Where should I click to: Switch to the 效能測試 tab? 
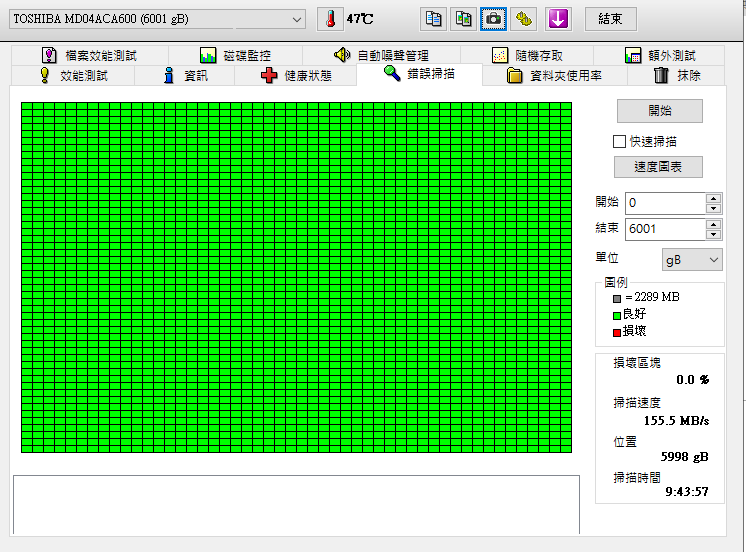pyautogui.click(x=73, y=76)
